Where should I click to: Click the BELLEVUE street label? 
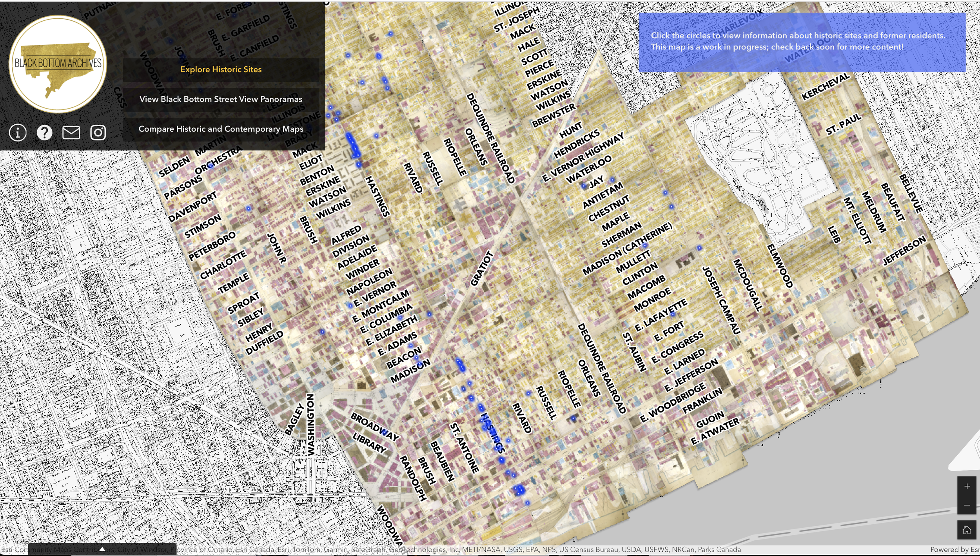coord(911,194)
